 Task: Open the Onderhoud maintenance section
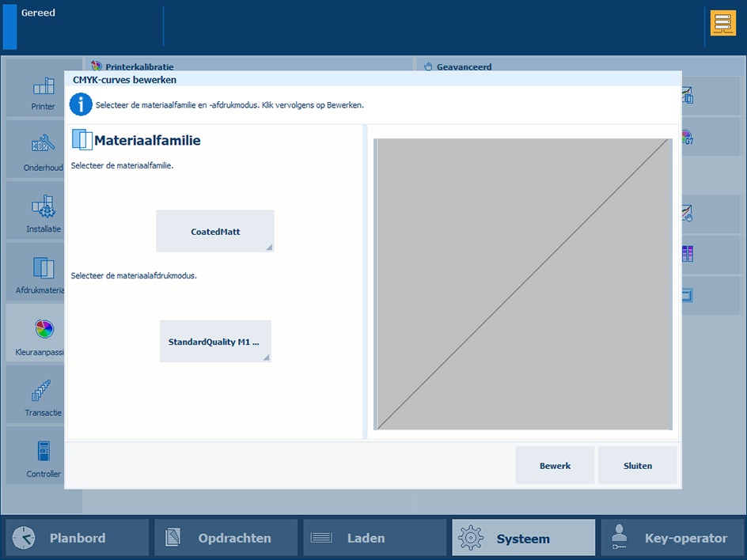pyautogui.click(x=36, y=149)
